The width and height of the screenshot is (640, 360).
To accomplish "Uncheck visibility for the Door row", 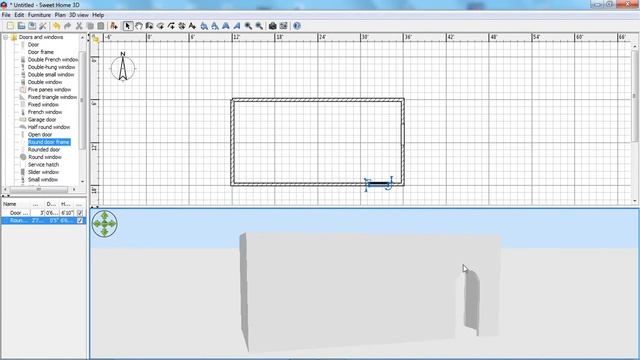I will point(80,213).
